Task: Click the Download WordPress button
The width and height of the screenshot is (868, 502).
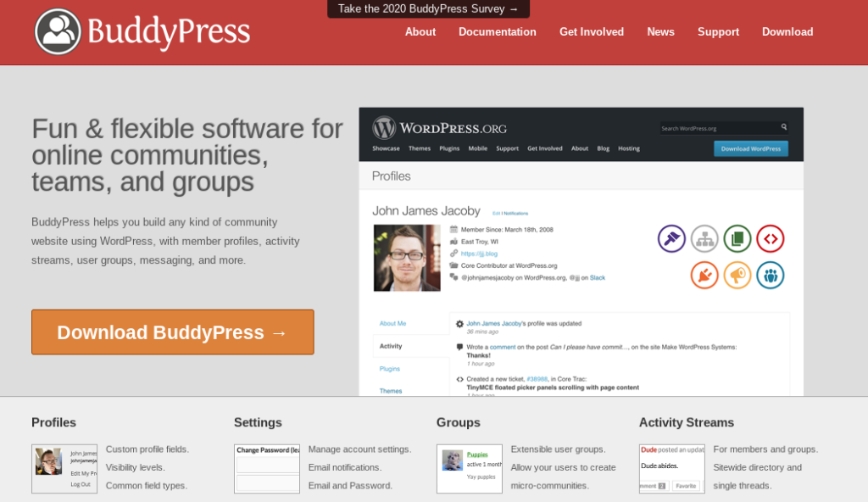Action: point(751,148)
